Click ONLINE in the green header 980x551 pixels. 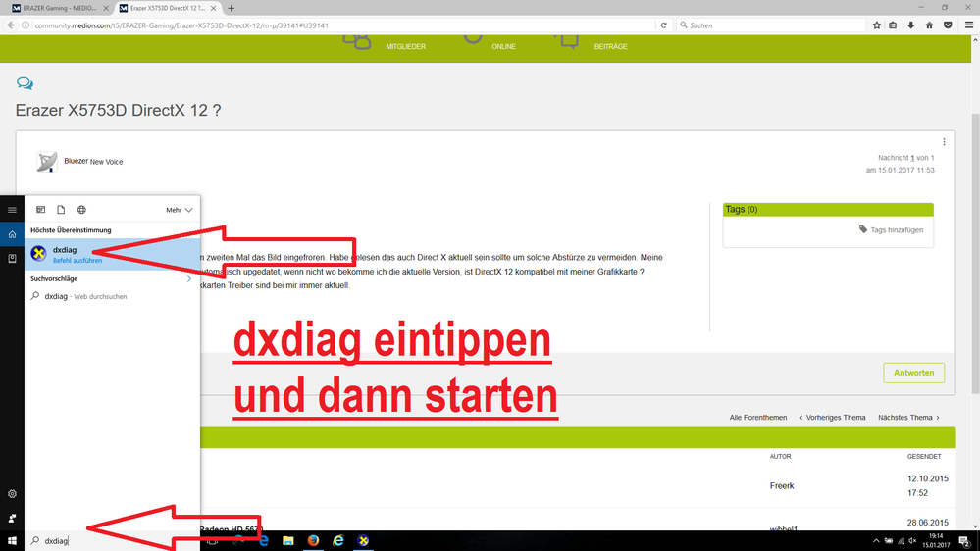click(x=504, y=47)
